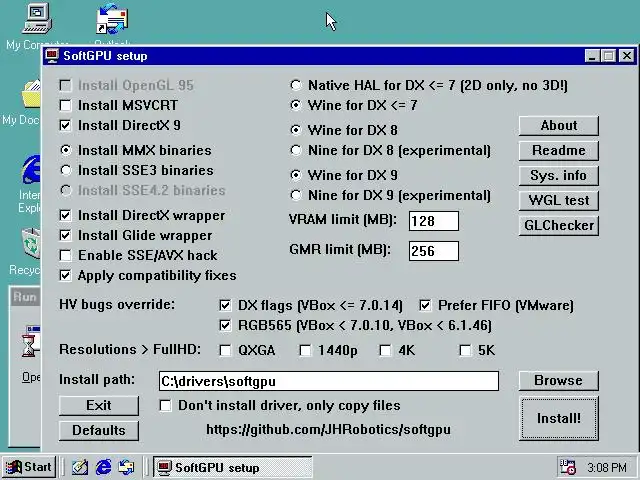
Task: Toggle RGB565 VBox override checkbox
Action: tap(225, 325)
